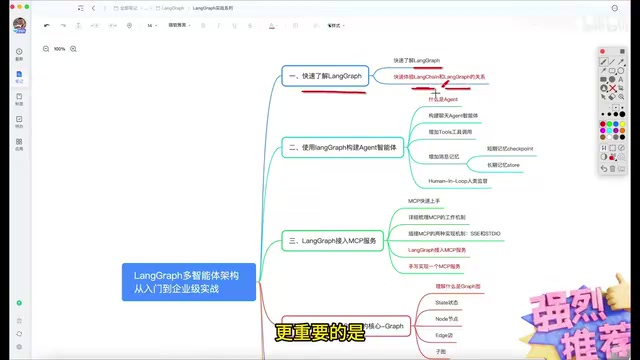This screenshot has width=640, height=360.
Task: Click the LangGraph series note title in breadcrumb
Action: click(x=213, y=8)
